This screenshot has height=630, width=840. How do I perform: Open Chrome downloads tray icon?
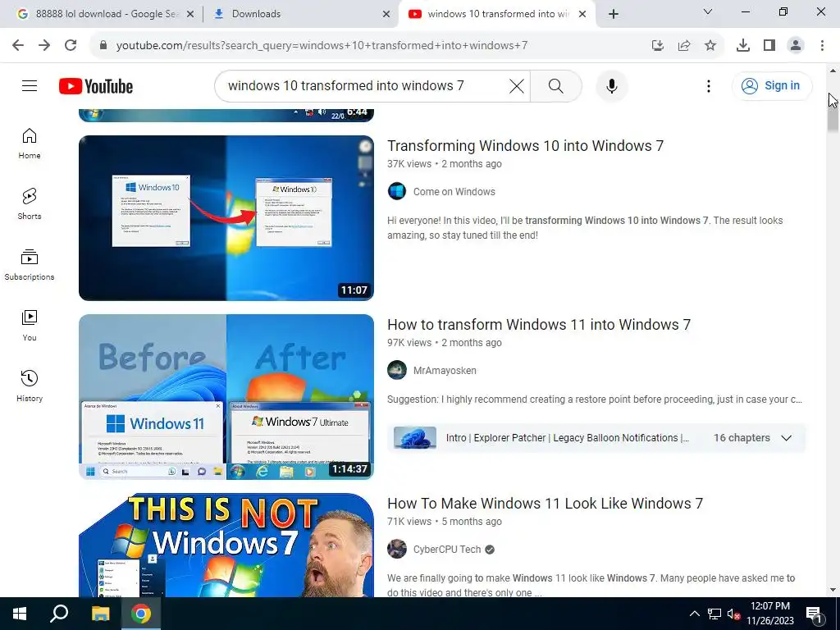[x=742, y=45]
